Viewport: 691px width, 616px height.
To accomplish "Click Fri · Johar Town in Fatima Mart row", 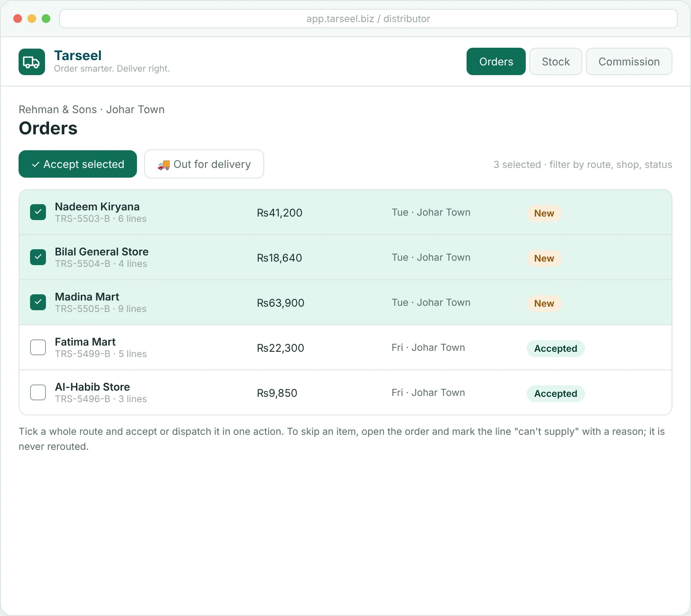I will coord(428,348).
